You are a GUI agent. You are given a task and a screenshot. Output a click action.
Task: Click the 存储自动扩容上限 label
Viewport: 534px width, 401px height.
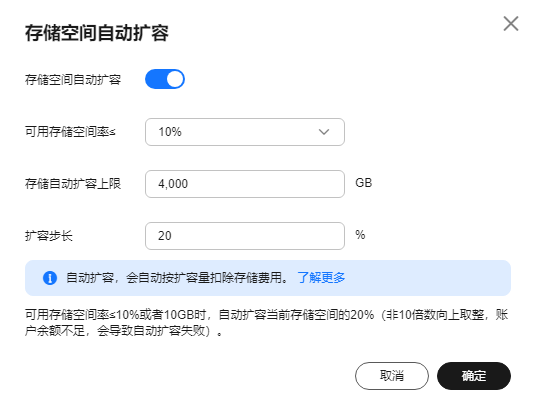pyautogui.click(x=73, y=184)
